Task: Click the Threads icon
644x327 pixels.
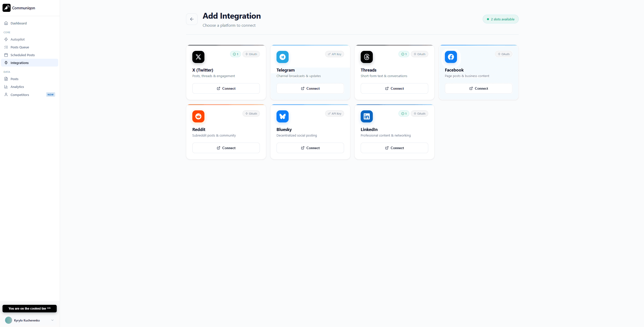Action: coord(367,57)
